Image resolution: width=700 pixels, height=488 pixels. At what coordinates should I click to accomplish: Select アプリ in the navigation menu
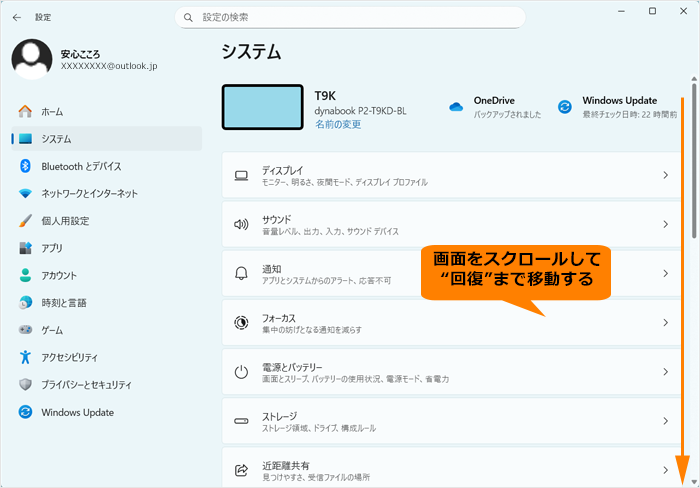(x=52, y=248)
